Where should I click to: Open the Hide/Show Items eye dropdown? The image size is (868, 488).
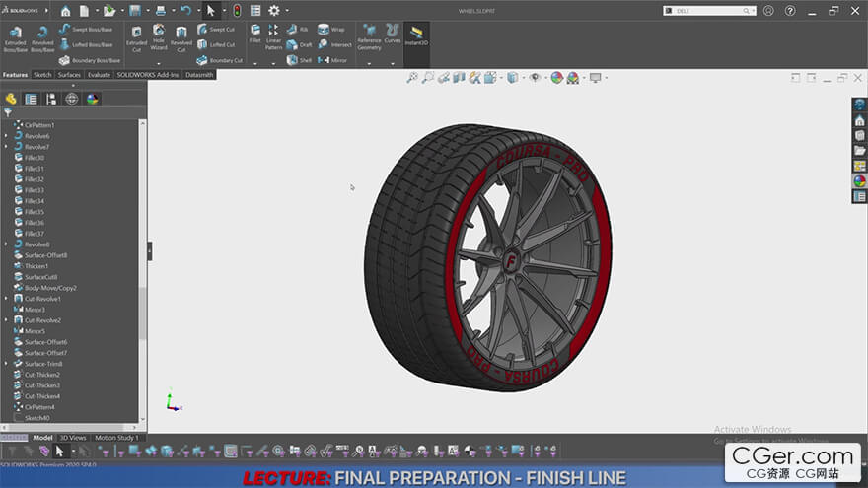[535, 78]
